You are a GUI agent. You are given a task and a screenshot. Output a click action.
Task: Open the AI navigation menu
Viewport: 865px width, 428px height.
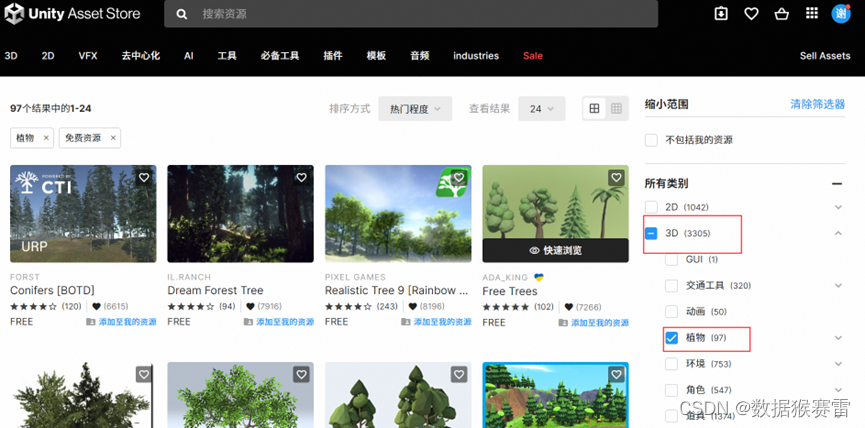tap(189, 56)
